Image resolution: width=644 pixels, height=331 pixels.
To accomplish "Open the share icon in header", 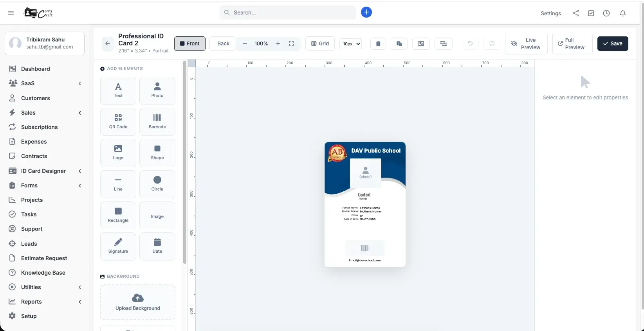I will [575, 13].
